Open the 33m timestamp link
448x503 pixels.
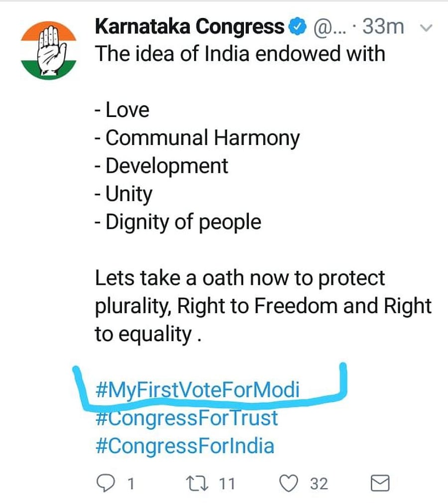pyautogui.click(x=382, y=27)
